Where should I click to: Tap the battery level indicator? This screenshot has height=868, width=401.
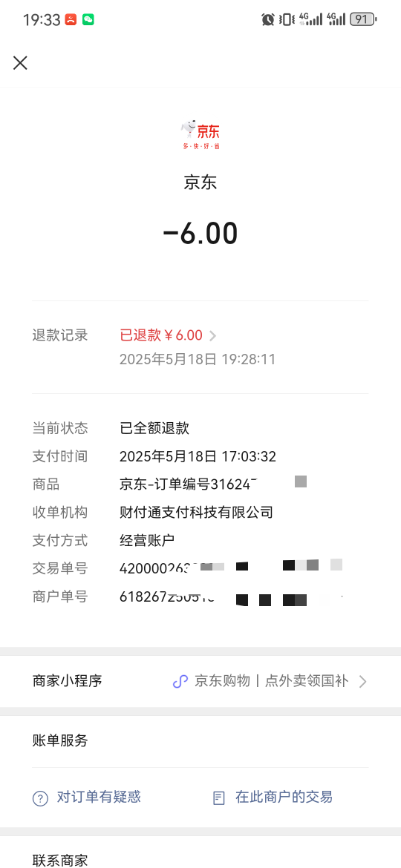coord(363,19)
